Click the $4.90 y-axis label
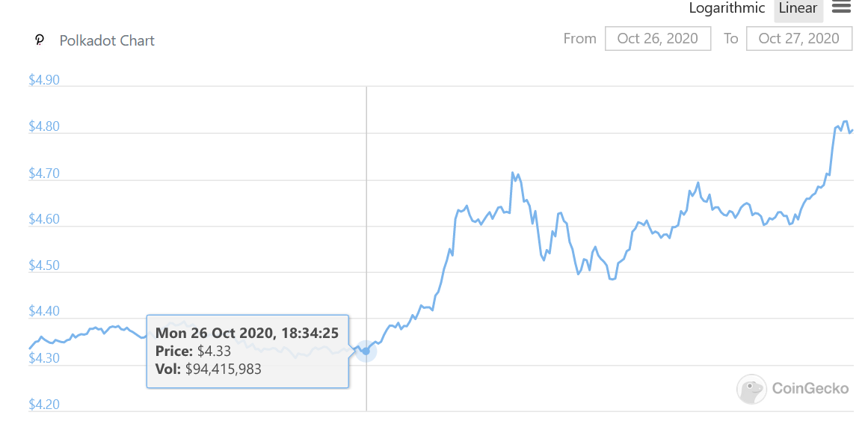Image resolution: width=868 pixels, height=421 pixels. click(44, 81)
